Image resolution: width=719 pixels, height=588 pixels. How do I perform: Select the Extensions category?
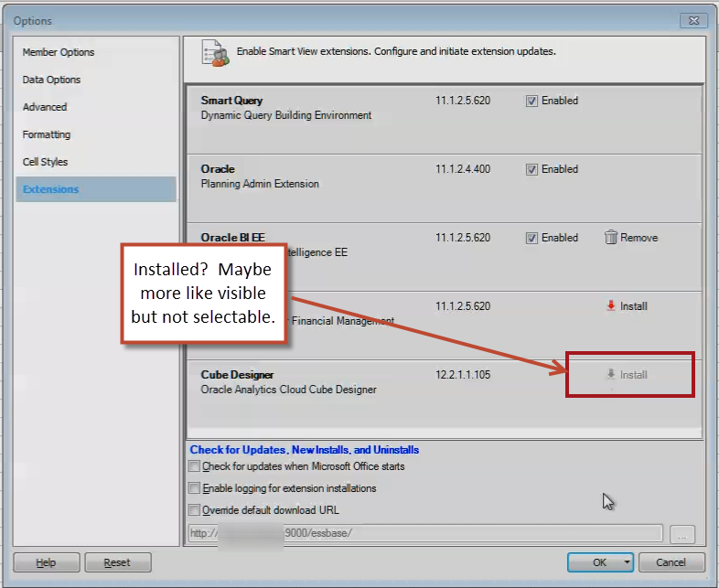96,189
